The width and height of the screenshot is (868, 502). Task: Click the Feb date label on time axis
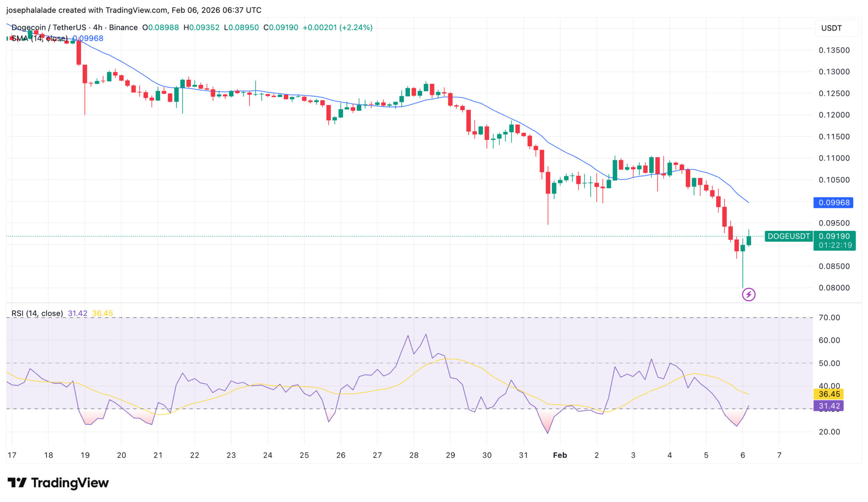pyautogui.click(x=560, y=455)
